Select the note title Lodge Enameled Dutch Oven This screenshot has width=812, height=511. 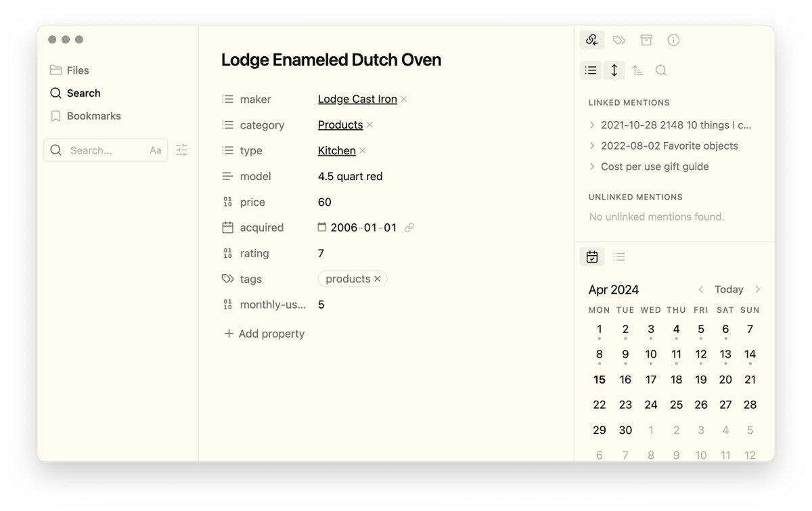coord(331,60)
